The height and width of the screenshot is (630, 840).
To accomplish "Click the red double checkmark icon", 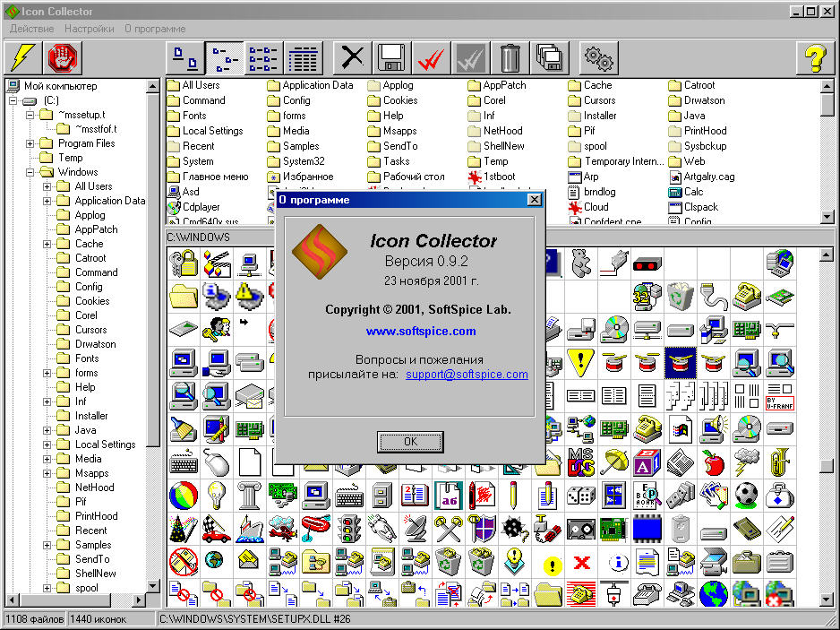I will pos(432,58).
